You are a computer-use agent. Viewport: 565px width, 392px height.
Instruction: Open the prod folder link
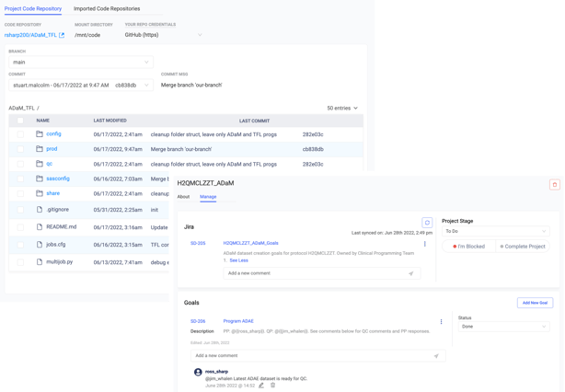[x=52, y=149]
